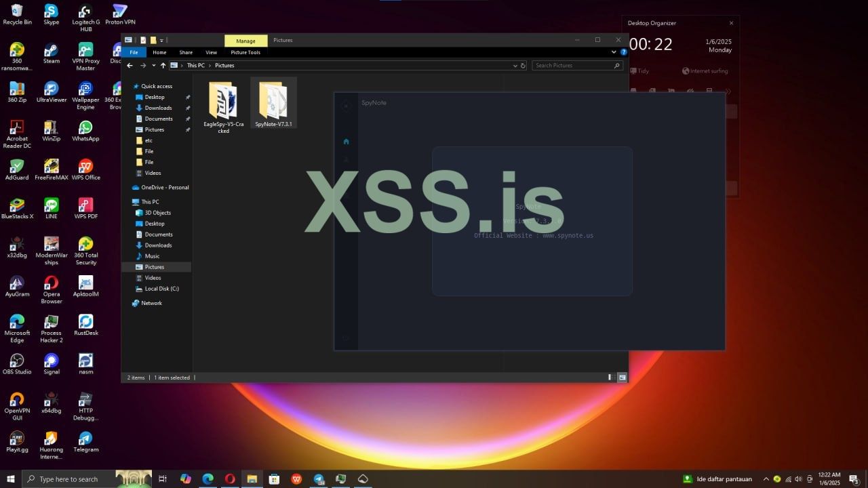
Task: Open the EagleSpy-V5-Cracked folder in Pictures
Action: tap(223, 107)
